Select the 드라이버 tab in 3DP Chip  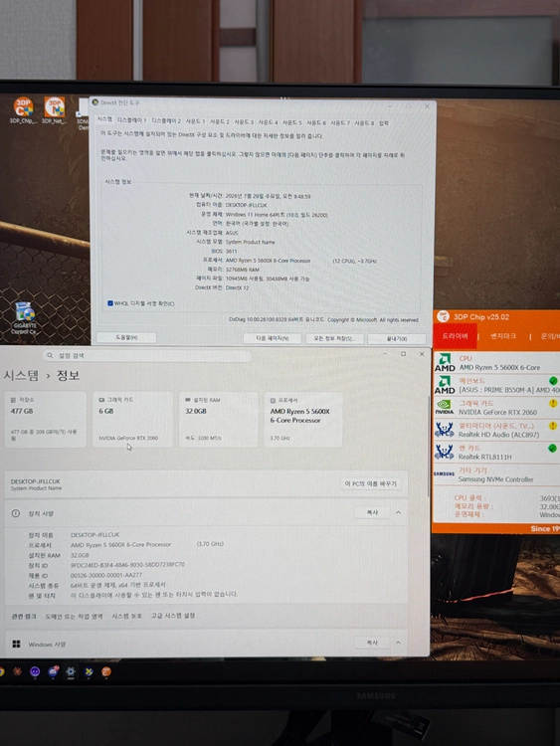pos(455,336)
